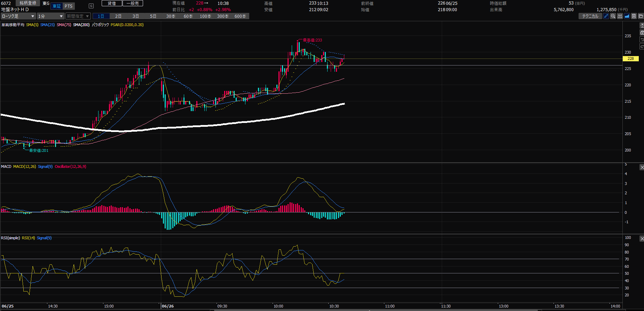Select the 300本 bars tab
The height and width of the screenshot is (311, 644).
(223, 16)
